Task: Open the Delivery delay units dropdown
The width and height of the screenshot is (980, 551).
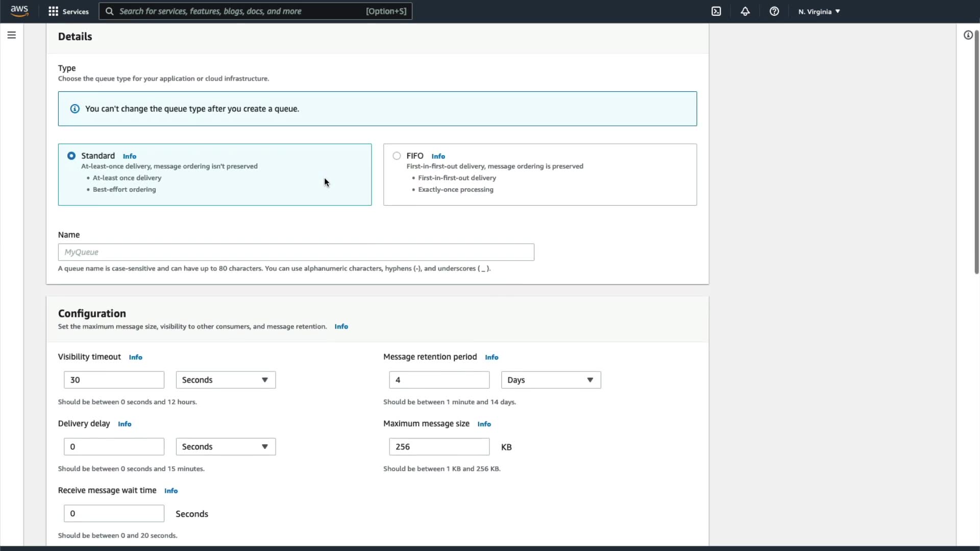Action: click(226, 447)
